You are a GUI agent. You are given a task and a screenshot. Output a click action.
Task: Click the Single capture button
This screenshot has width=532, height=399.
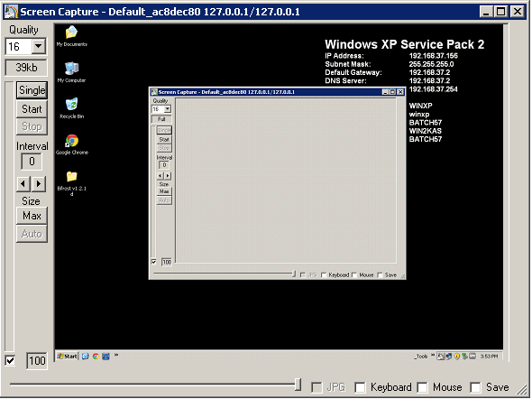point(32,90)
